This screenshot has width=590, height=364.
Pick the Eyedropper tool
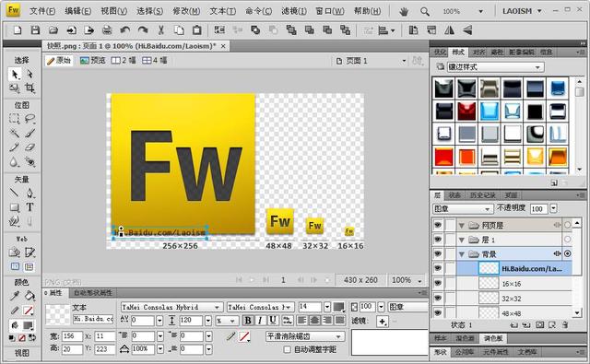pos(15,297)
